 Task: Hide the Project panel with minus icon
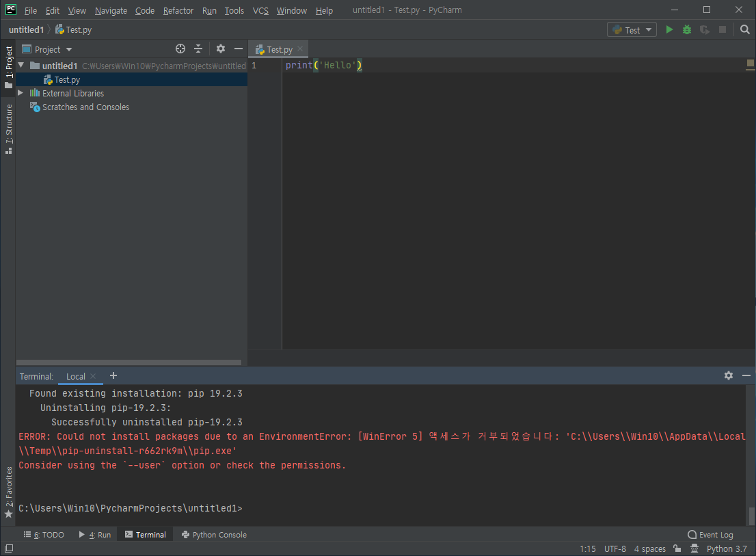238,49
